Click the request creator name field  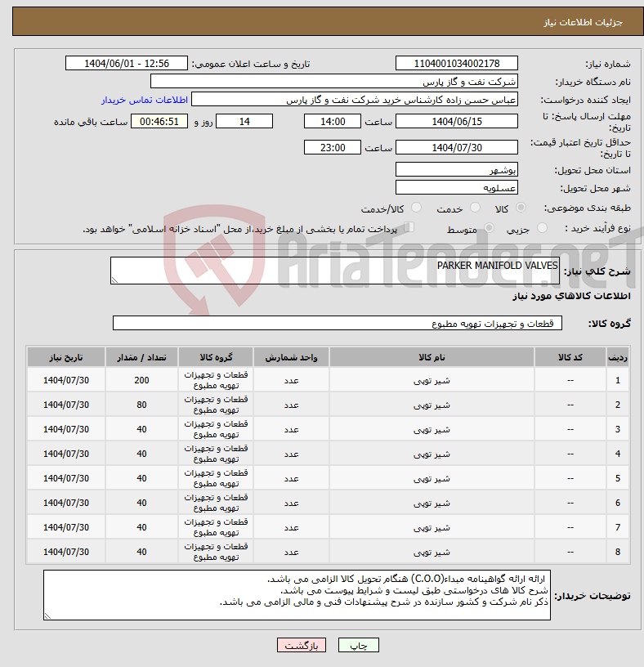(x=355, y=100)
